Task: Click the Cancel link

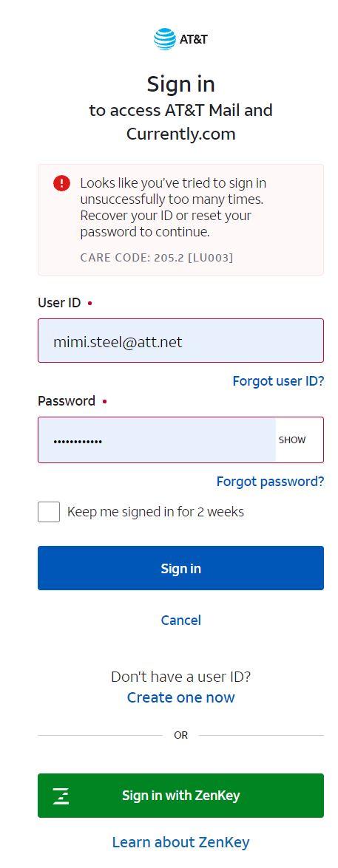Action: click(180, 620)
